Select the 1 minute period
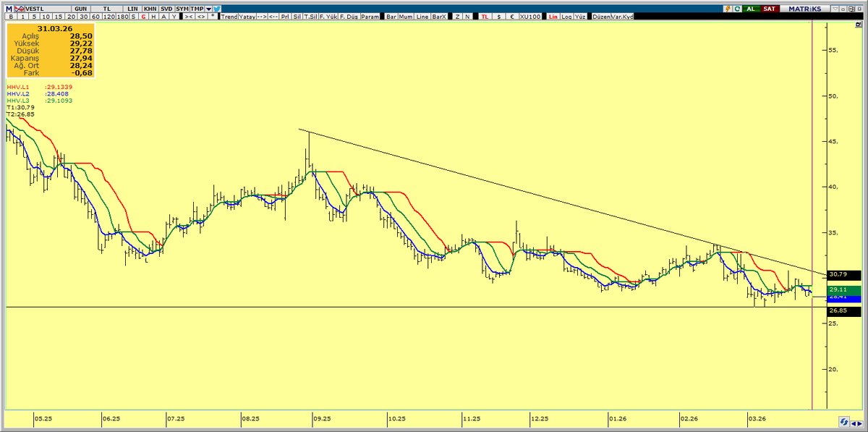This screenshot has width=868, height=432. pos(22,16)
